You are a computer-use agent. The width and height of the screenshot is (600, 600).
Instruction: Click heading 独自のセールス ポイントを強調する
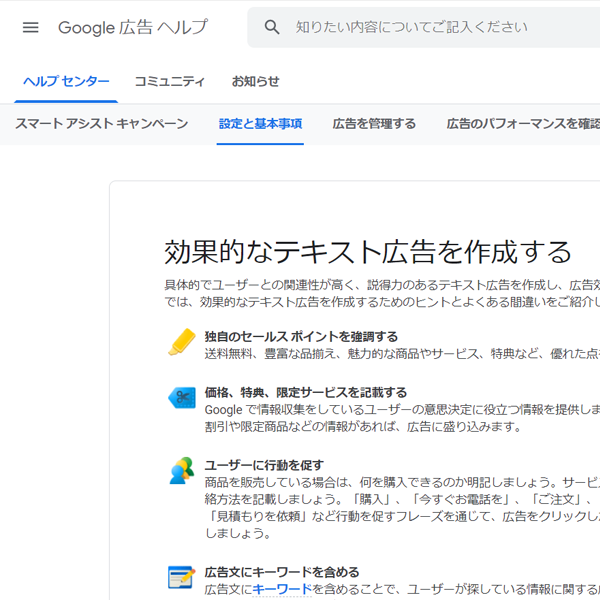301,337
